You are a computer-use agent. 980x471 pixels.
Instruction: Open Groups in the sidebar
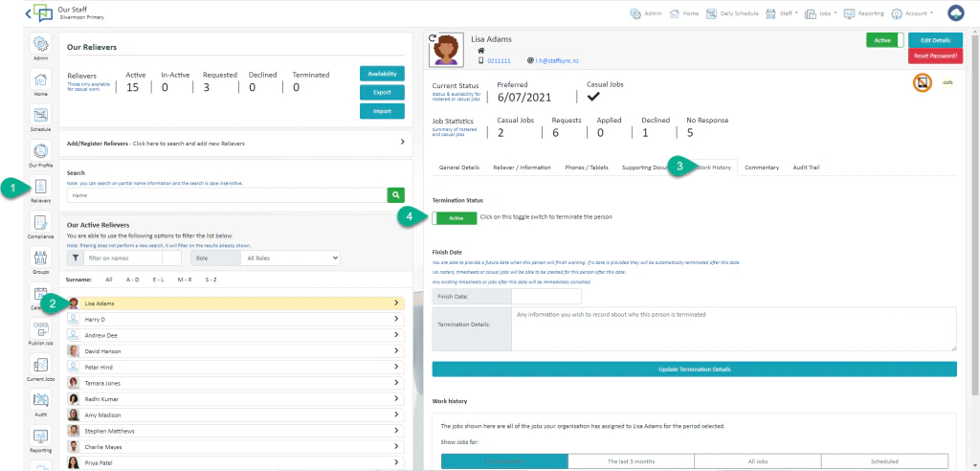40,260
